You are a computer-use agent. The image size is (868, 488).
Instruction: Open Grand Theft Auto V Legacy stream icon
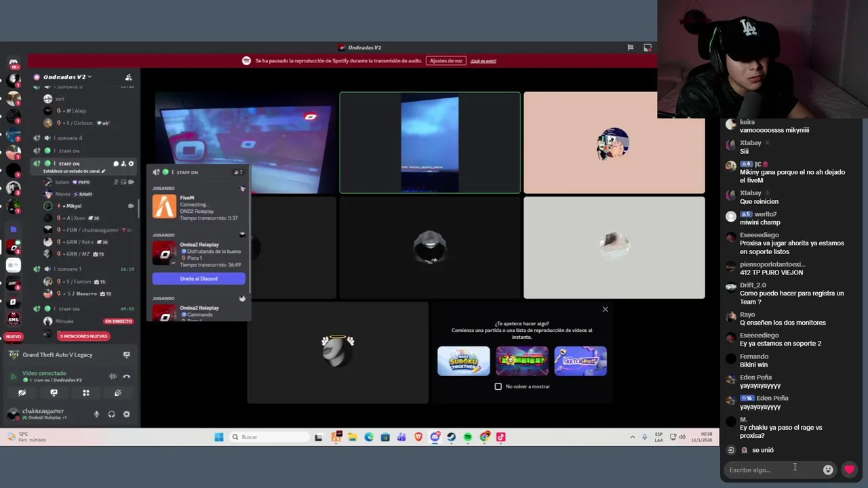(x=126, y=354)
